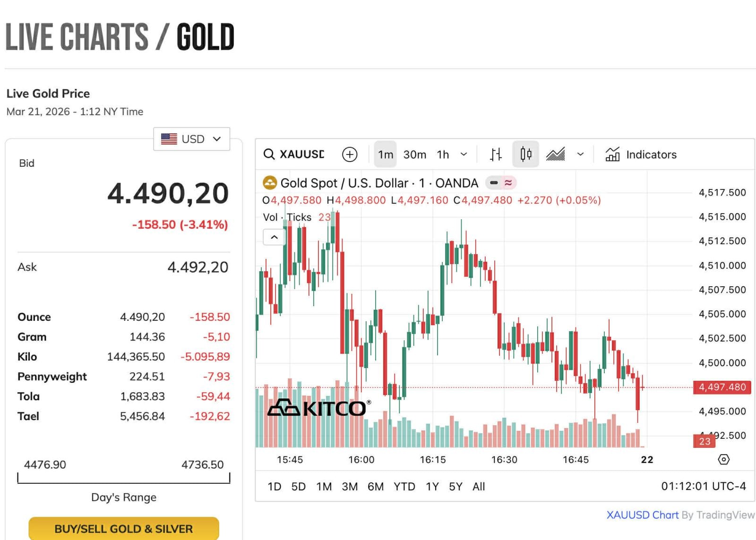This screenshot has height=540, width=756.
Task: Expand more chart styles chevron
Action: (x=581, y=154)
